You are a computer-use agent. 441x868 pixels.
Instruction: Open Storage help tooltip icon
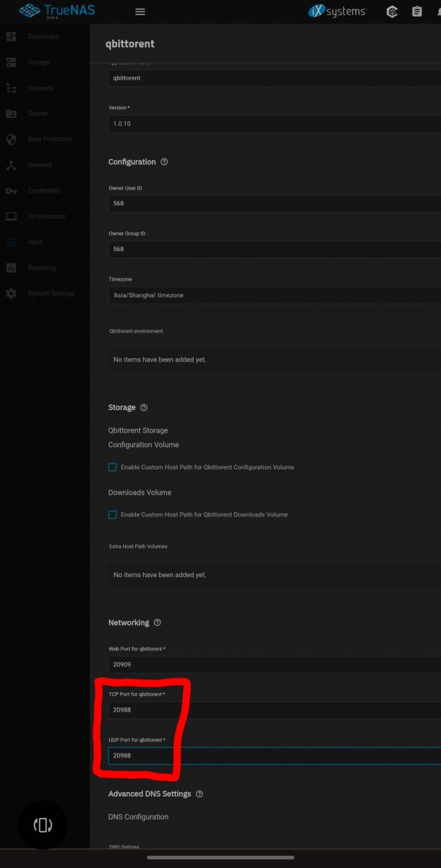click(144, 408)
